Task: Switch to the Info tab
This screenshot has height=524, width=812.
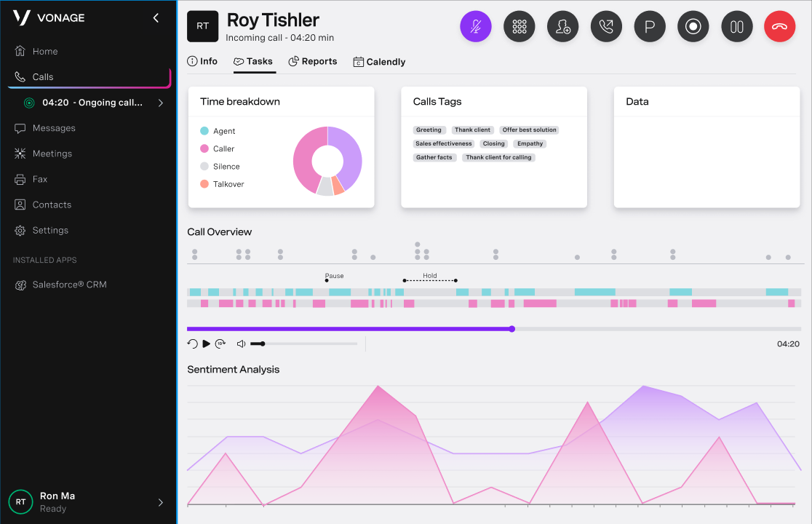Action: pyautogui.click(x=202, y=61)
